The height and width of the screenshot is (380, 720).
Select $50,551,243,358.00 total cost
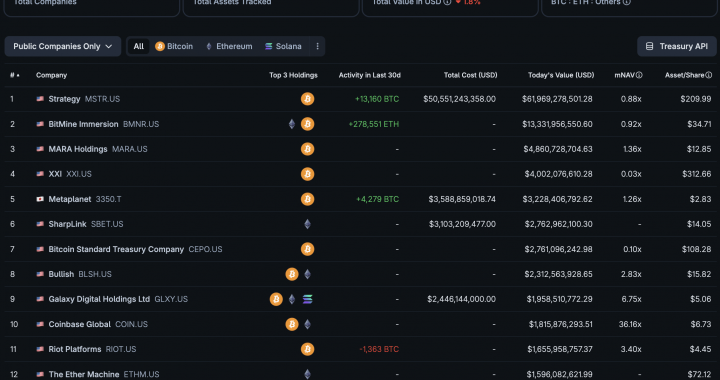tap(460, 99)
